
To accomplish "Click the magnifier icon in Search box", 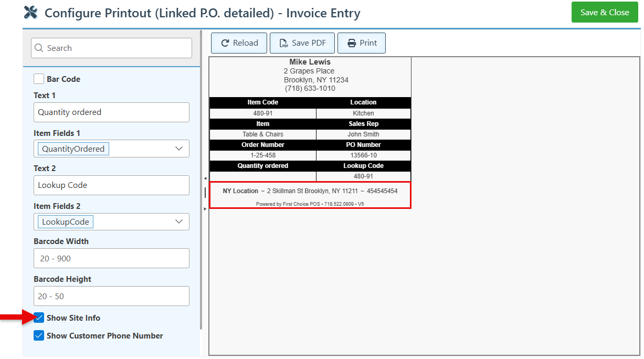I will pyautogui.click(x=39, y=48).
